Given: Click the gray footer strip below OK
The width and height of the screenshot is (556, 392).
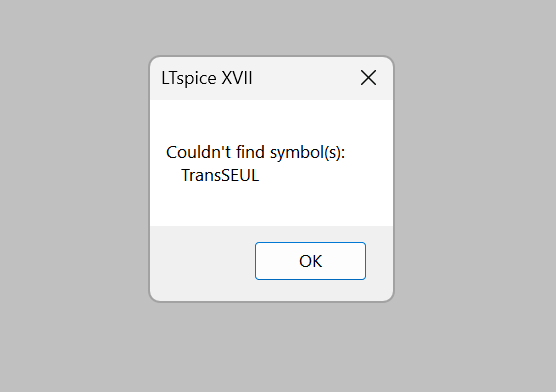Looking at the screenshot, I should click(310, 290).
